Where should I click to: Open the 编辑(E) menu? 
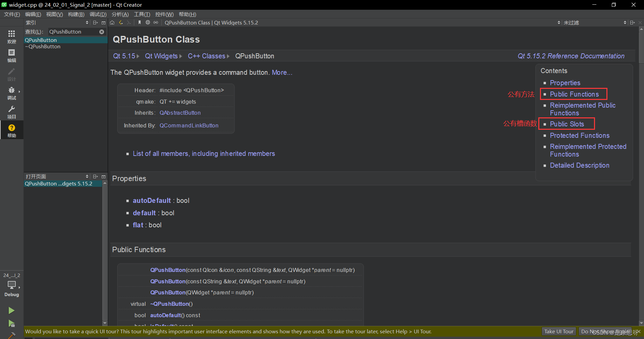(33, 14)
